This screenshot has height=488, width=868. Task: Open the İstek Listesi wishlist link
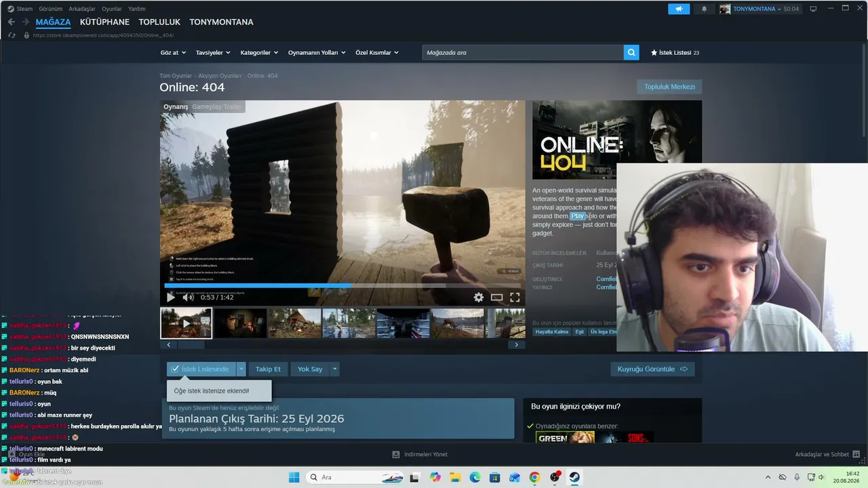coord(675,52)
